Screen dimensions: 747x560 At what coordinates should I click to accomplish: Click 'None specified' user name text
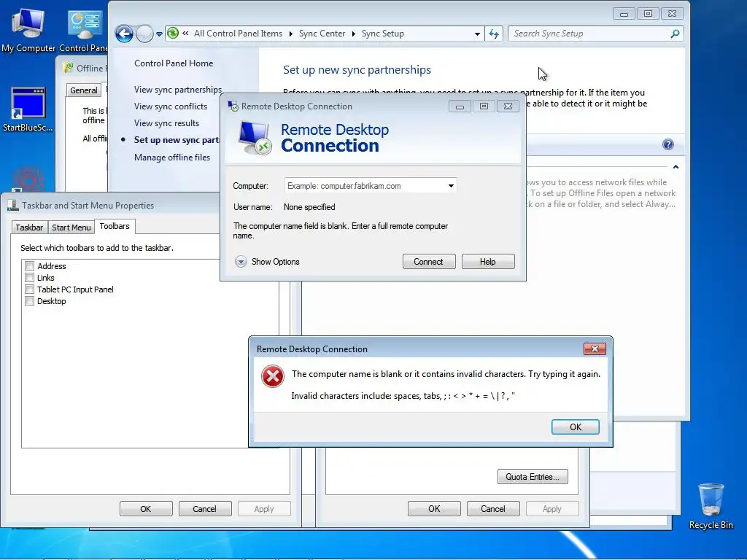click(x=309, y=207)
